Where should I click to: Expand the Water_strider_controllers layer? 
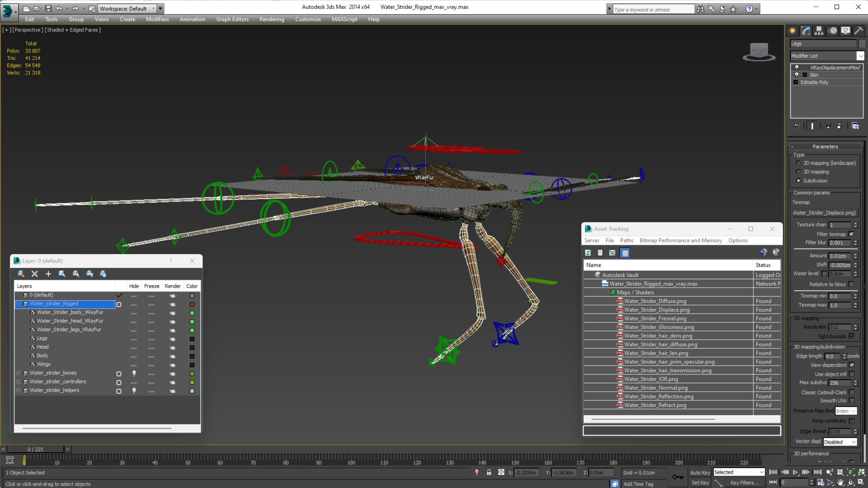point(18,382)
